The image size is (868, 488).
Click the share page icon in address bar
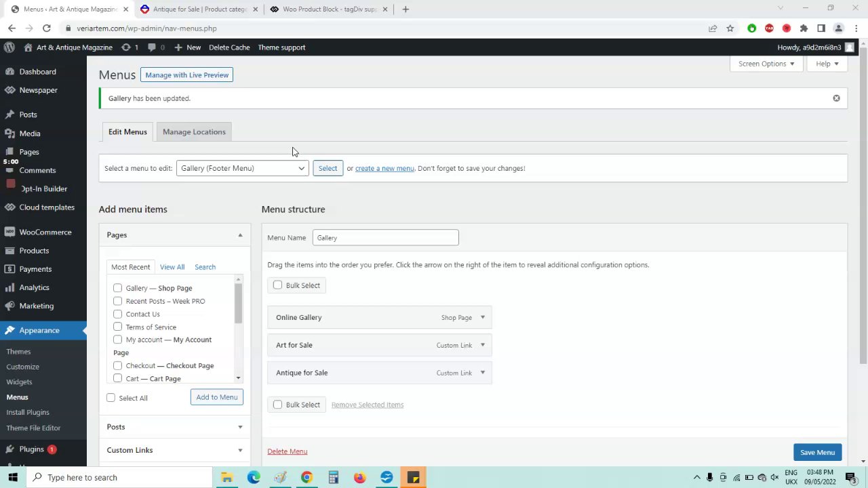click(713, 28)
